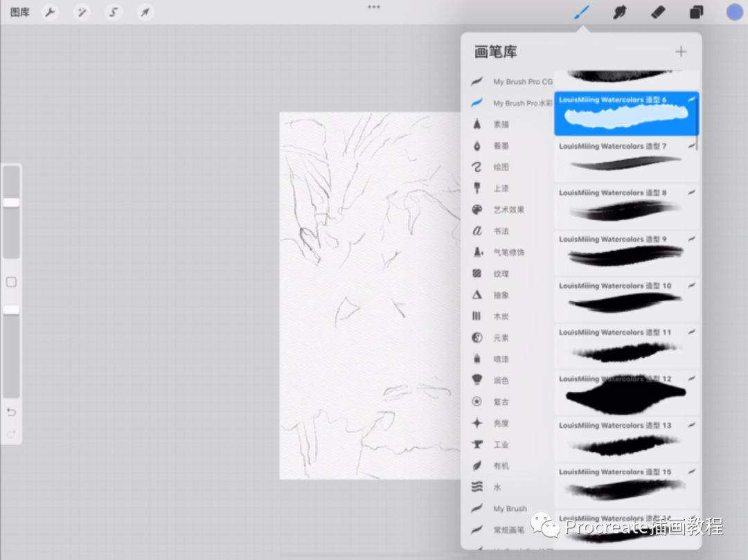Tap the undo arrow in sidebar
This screenshot has height=560, width=748.
pos(12,413)
